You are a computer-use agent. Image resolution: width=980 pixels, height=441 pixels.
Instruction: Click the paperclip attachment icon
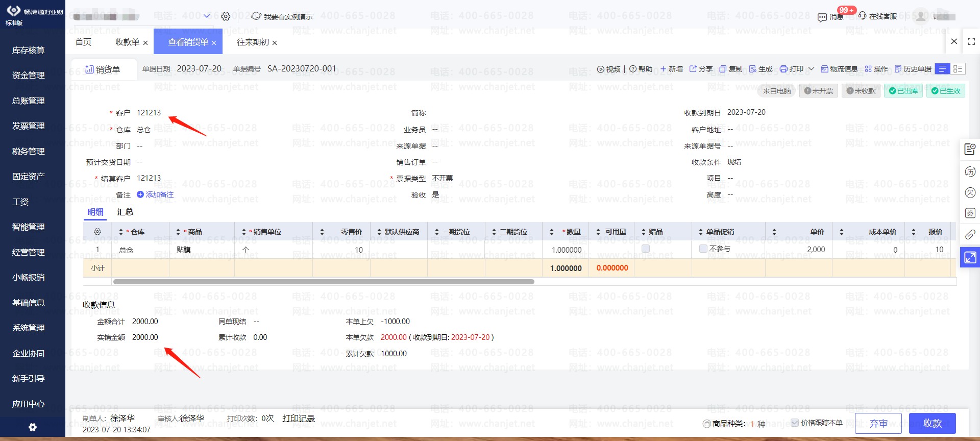click(970, 234)
